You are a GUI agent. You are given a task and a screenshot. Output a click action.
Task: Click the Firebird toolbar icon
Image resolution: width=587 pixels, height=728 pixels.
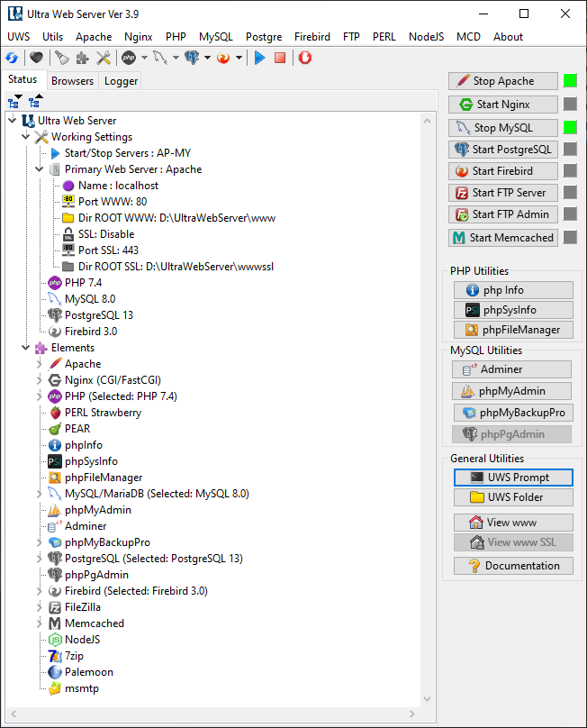tap(223, 58)
